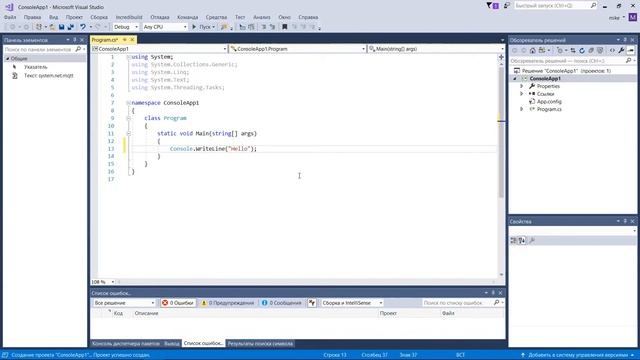The image size is (640, 360).
Task: Open the Build and IntelliSense dropdown
Action: click(352, 303)
